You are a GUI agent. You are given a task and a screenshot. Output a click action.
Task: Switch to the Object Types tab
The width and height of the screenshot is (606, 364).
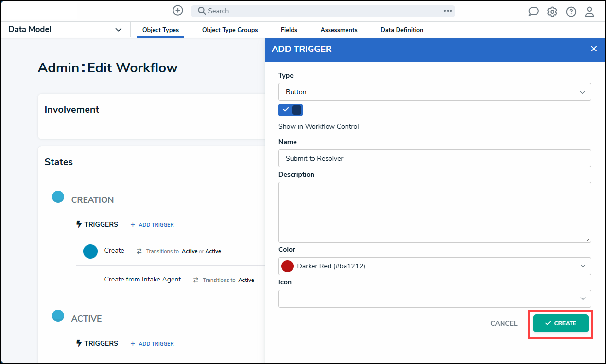click(161, 30)
